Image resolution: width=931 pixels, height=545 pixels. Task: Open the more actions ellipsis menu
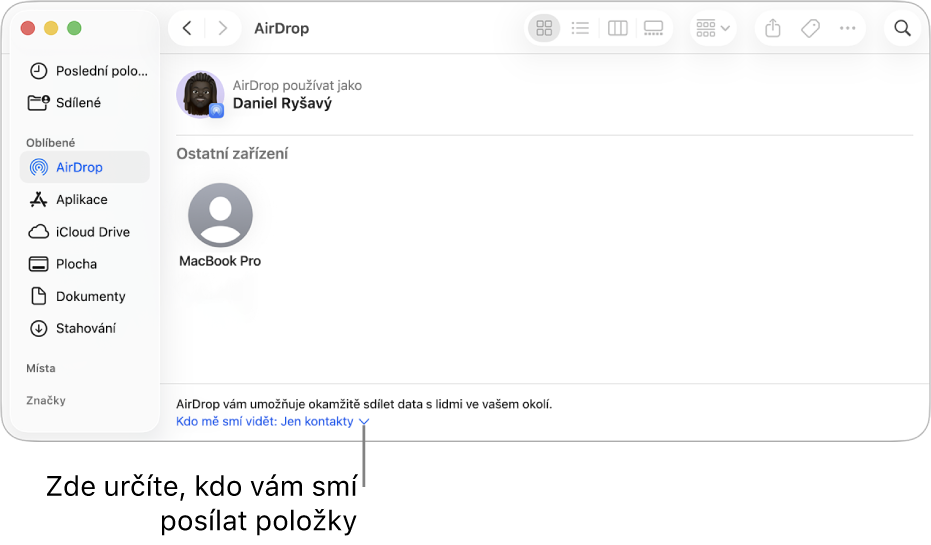tap(847, 28)
